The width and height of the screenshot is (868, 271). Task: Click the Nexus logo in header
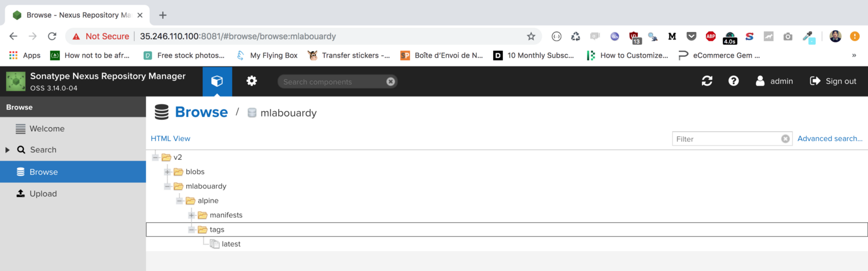(16, 81)
